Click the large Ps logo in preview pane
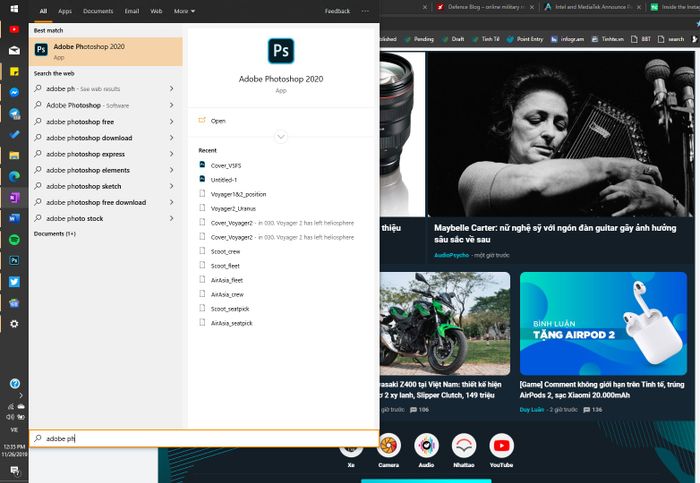The height and width of the screenshot is (483, 700). pos(281,51)
